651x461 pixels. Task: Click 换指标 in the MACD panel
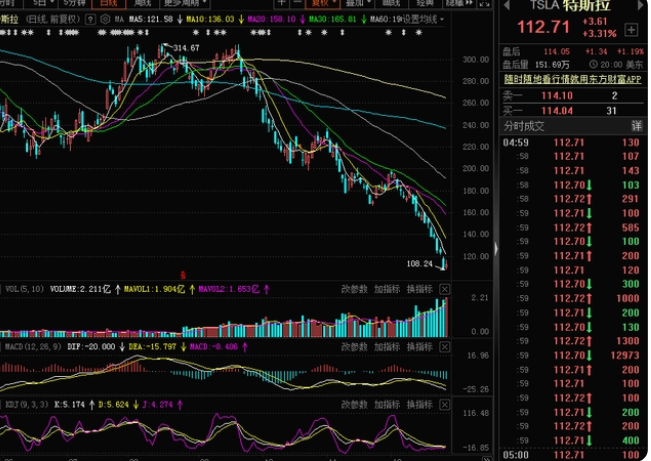click(420, 347)
